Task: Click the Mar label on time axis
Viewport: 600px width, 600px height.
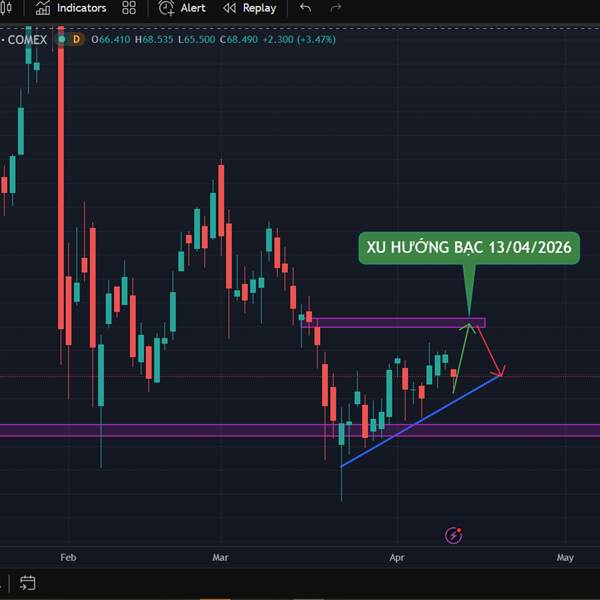Action: pos(220,558)
